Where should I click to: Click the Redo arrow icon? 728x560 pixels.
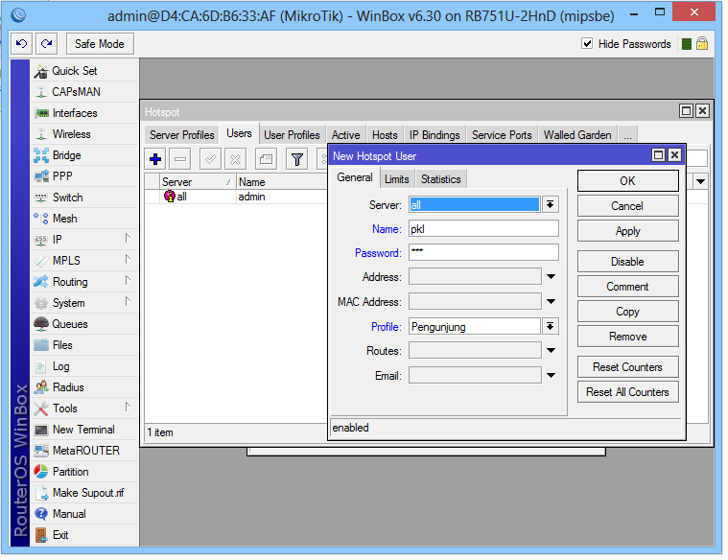(46, 44)
